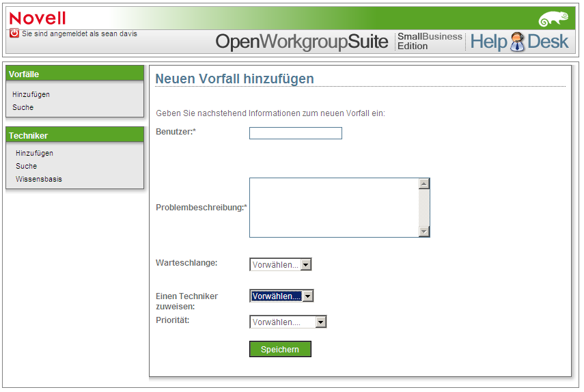Open Hinzufügen under Techniker
Screen dimensions: 584x392
click(34, 153)
